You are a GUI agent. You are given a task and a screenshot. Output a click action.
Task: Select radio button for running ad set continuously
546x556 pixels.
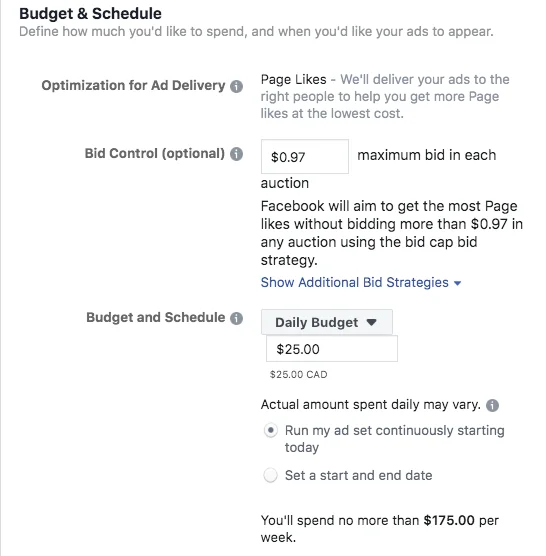tap(271, 430)
